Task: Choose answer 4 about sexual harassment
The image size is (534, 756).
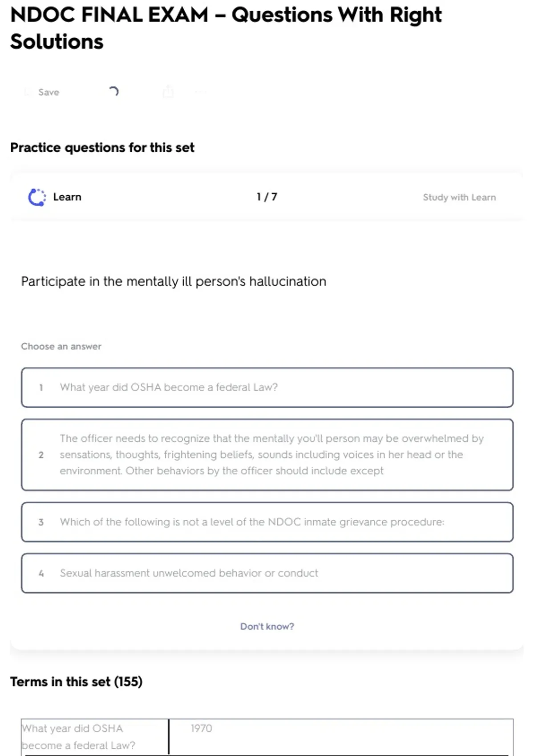Action: tap(267, 573)
